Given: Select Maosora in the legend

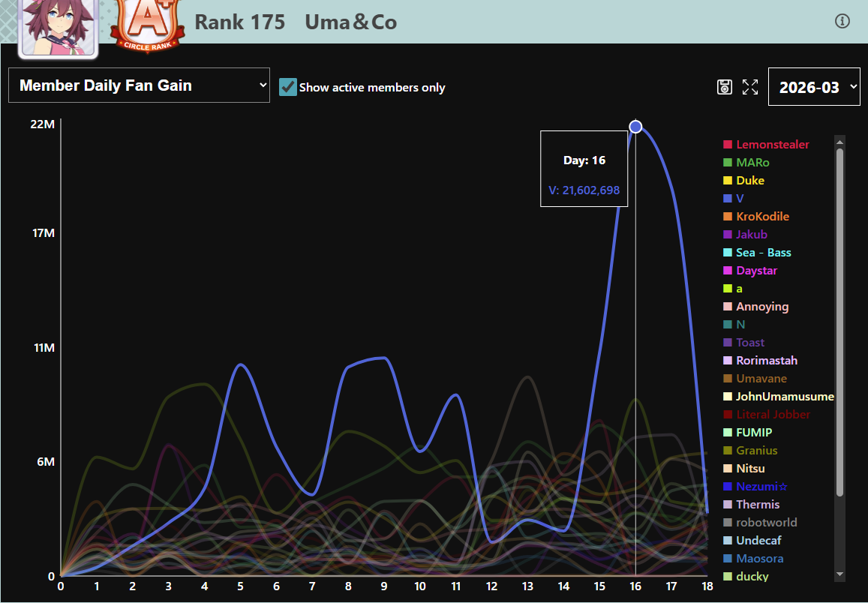Looking at the screenshot, I should click(x=753, y=559).
